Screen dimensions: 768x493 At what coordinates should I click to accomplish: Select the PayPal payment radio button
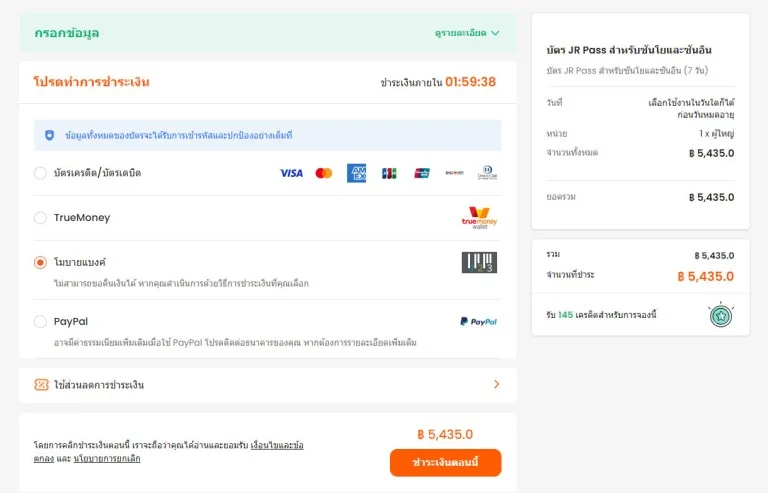point(40,322)
